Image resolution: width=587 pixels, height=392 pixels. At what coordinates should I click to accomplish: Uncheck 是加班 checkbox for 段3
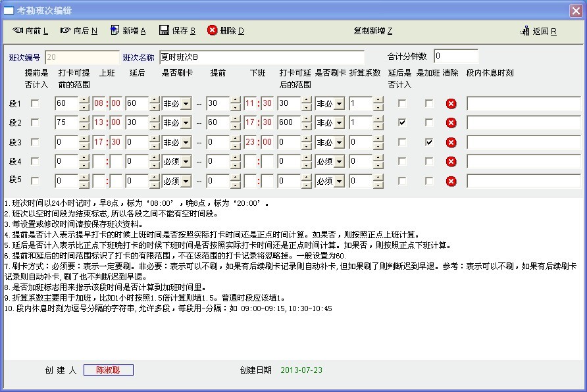tap(429, 142)
